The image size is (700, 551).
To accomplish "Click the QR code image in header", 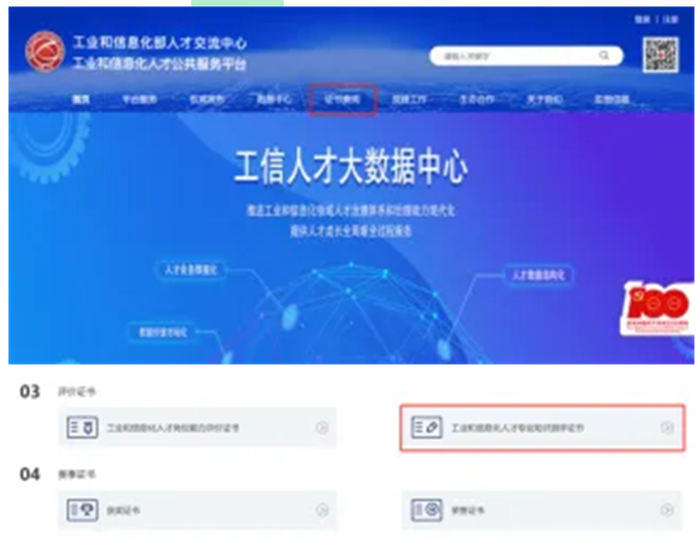I will pyautogui.click(x=661, y=54).
